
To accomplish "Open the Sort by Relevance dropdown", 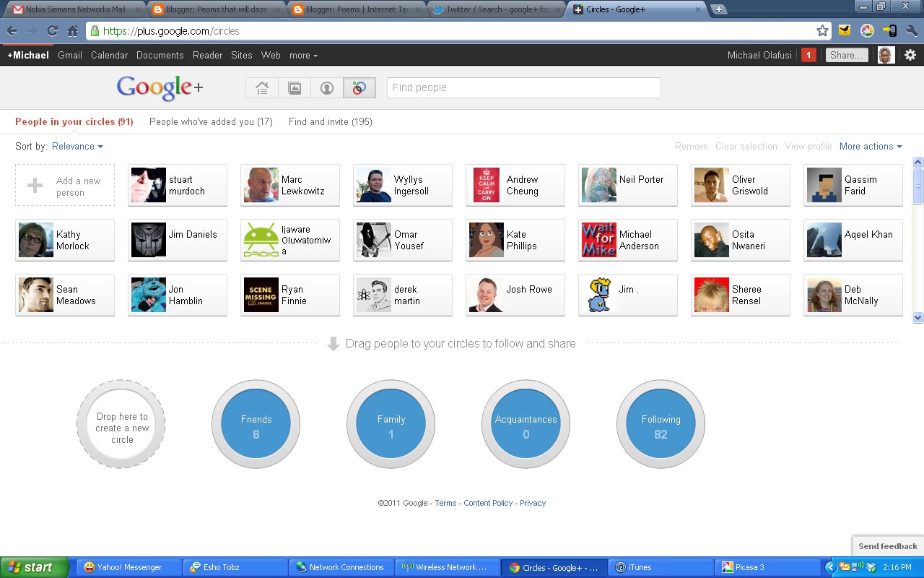I will point(77,146).
